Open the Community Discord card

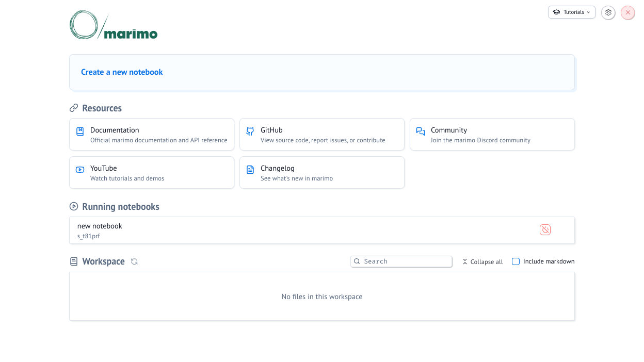pyautogui.click(x=492, y=135)
